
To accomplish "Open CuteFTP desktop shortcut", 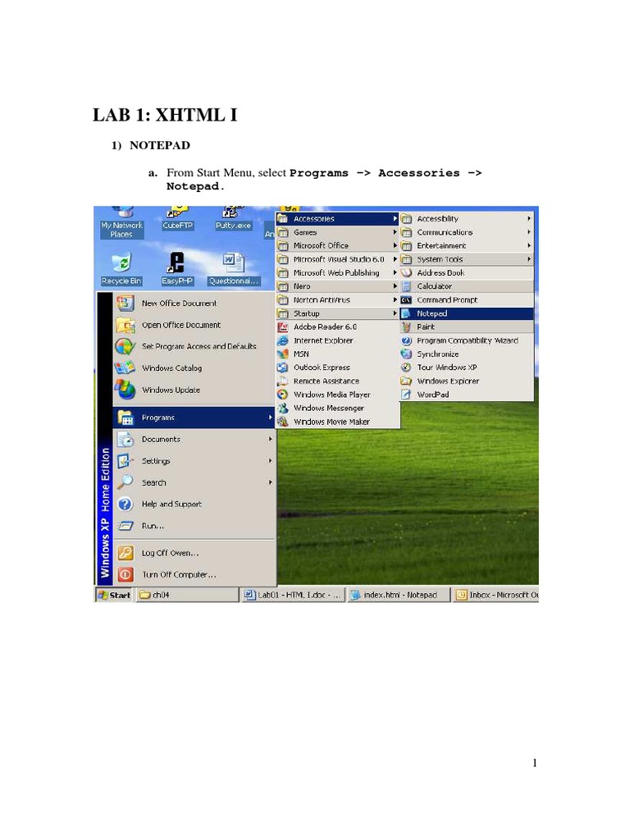I will [x=177, y=218].
